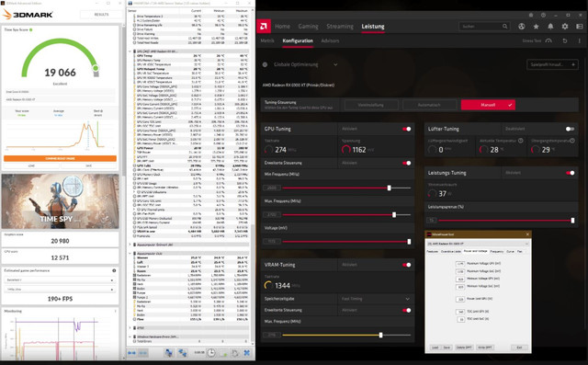588x365 pixels.
Task: Open the Globale Optimierung dropdown chevron
Action: (335, 64)
